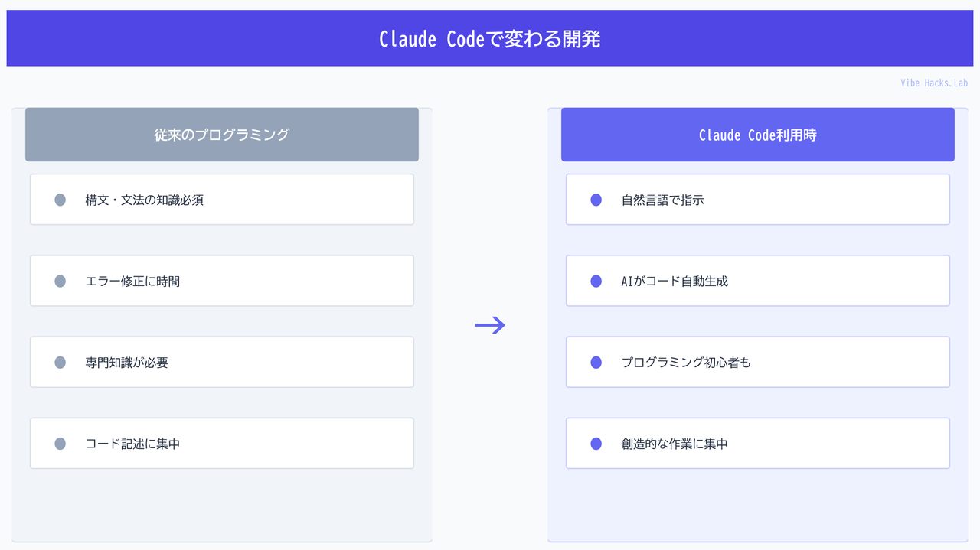Click the gray bullet beside '構文・文法の知識必須'
The height and width of the screenshot is (550, 980).
60,200
